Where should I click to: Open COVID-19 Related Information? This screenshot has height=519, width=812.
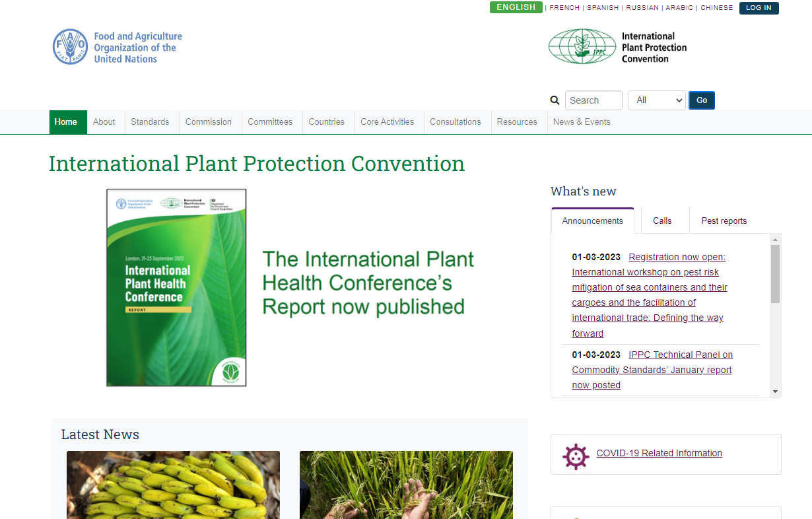coord(659,453)
